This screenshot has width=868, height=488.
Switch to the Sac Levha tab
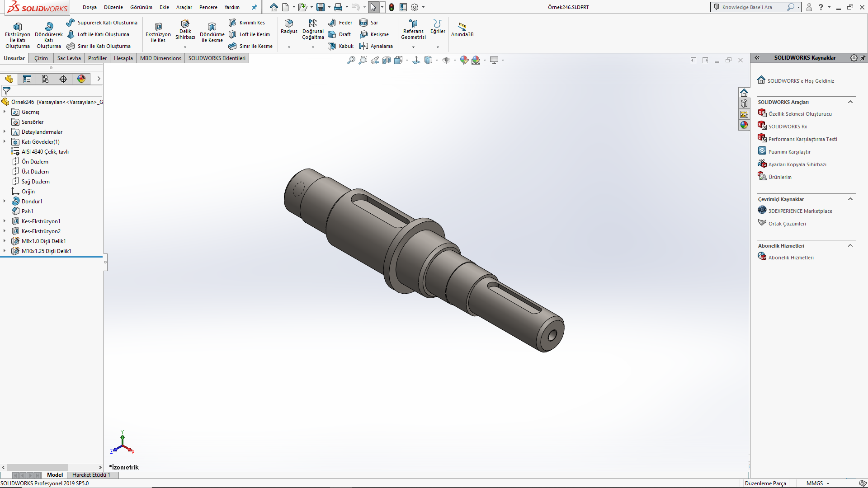[69, 58]
